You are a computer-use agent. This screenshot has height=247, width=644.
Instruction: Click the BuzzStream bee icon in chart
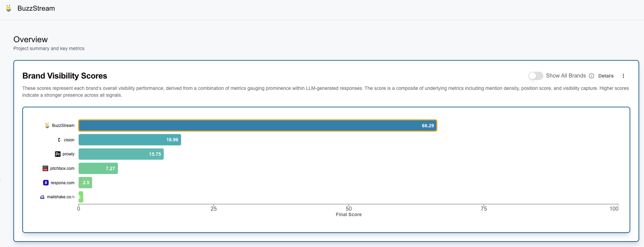pyautogui.click(x=47, y=126)
